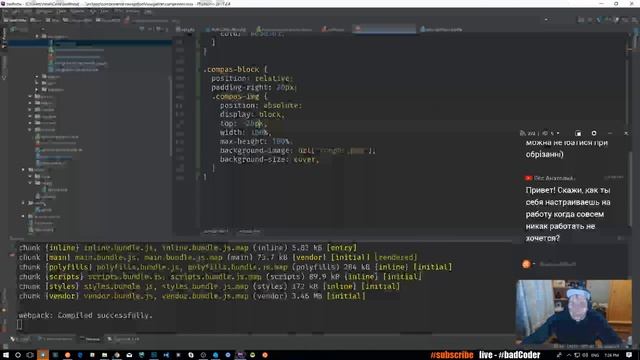This screenshot has width=640, height=360.
Task: Click the streamer webcam thumbnail
Action: (574, 312)
